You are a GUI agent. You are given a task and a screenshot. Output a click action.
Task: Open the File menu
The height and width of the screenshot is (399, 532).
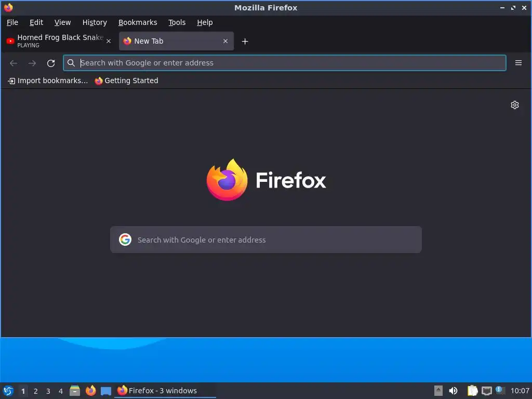click(12, 22)
